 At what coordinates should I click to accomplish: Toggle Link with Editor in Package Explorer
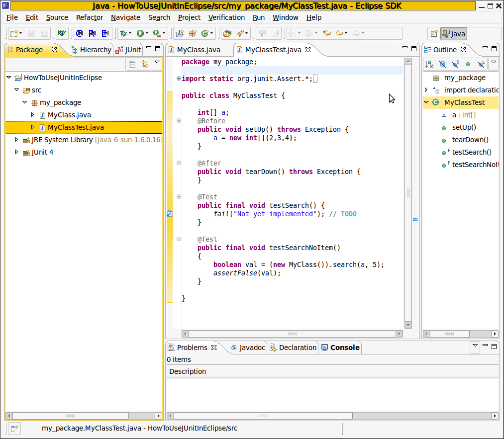pos(145,64)
